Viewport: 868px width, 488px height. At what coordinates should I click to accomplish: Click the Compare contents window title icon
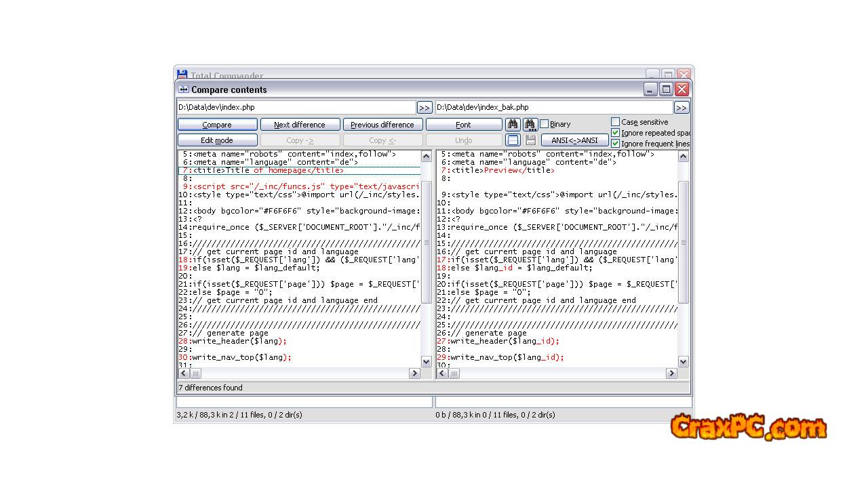pyautogui.click(x=183, y=89)
